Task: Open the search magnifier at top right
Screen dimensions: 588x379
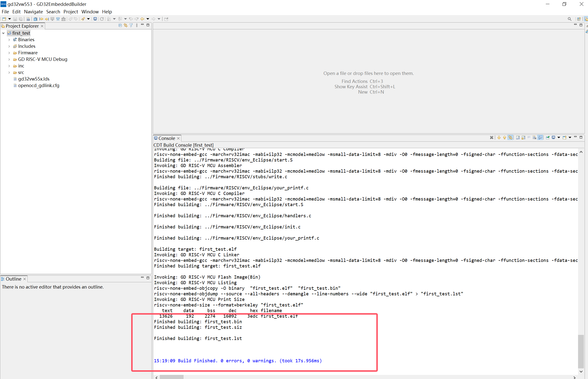Action: click(x=569, y=19)
